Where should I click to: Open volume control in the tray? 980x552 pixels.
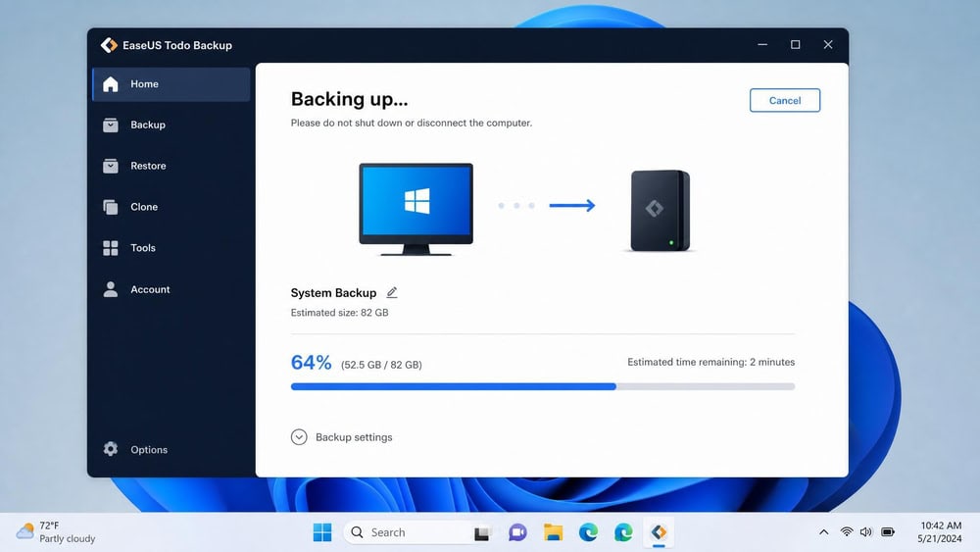[866, 532]
